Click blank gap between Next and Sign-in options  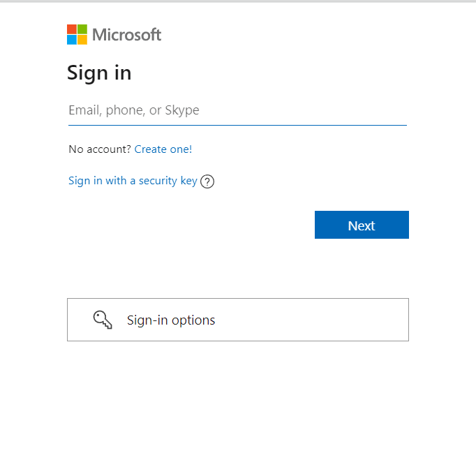(237, 269)
